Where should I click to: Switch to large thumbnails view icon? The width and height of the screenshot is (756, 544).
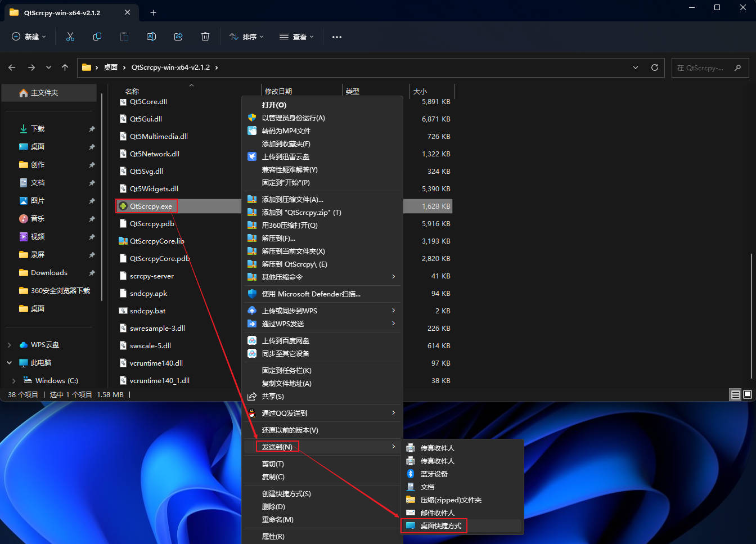pos(748,394)
